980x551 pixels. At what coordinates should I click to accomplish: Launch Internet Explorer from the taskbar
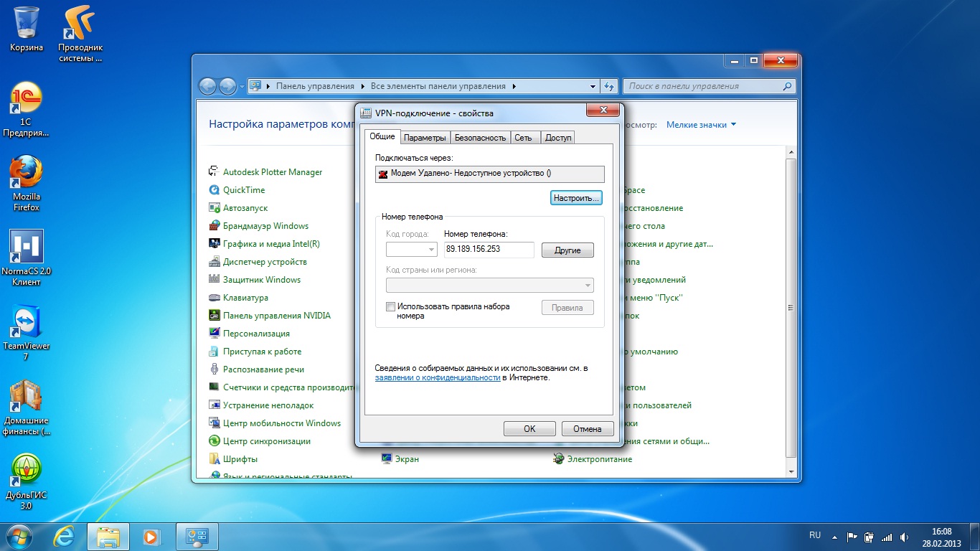click(66, 536)
